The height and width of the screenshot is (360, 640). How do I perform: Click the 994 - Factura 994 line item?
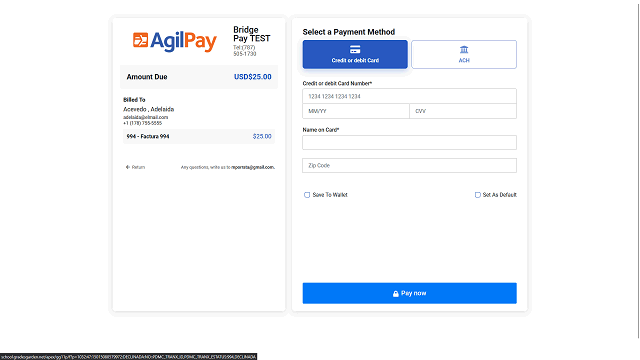[199, 136]
